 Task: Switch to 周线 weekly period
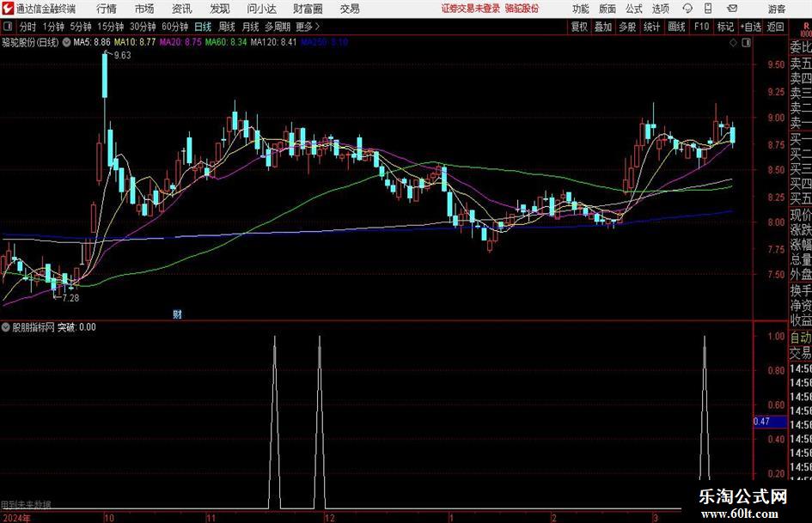[x=227, y=27]
